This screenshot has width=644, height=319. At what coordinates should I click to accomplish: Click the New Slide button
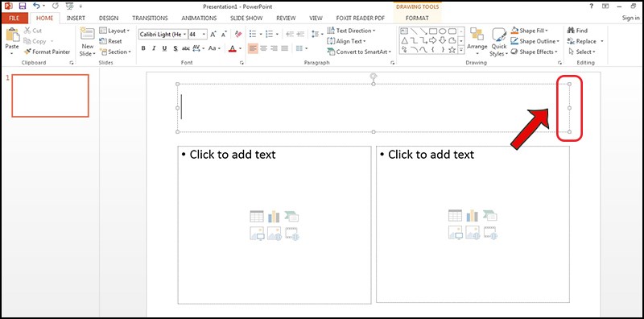(88, 43)
